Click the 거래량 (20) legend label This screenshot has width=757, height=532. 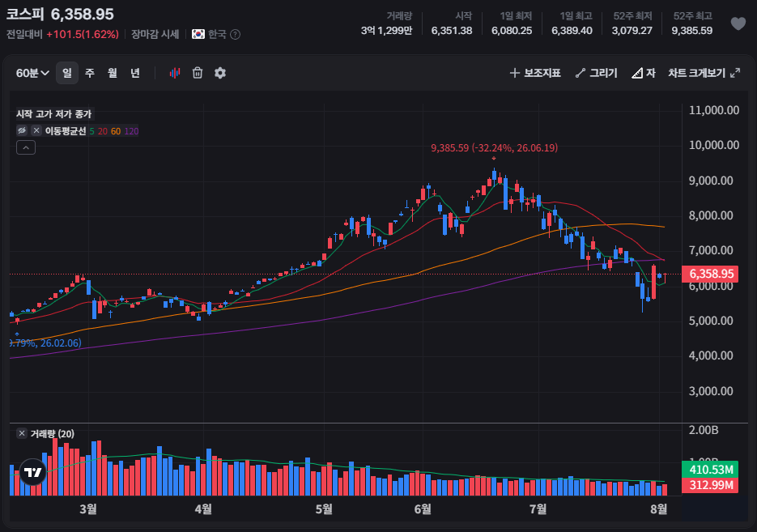click(52, 433)
